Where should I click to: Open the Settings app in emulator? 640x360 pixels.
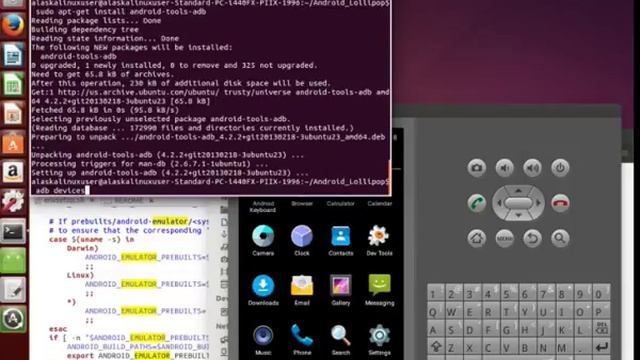click(x=379, y=340)
